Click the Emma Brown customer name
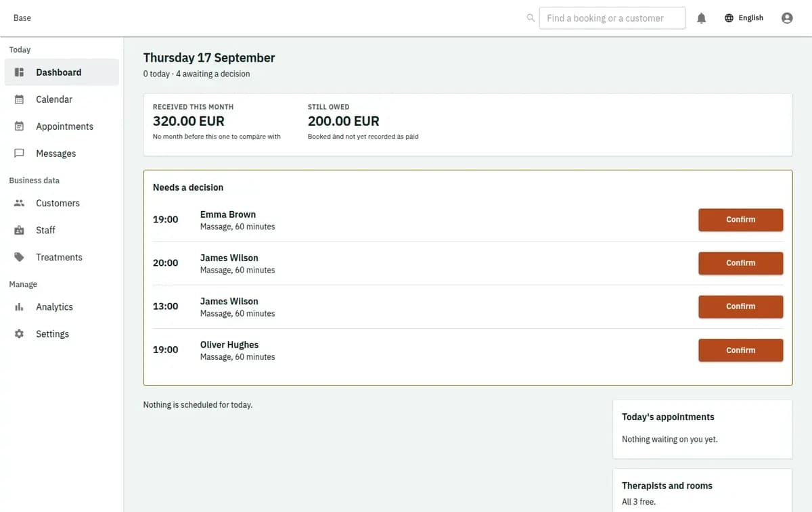 (228, 214)
